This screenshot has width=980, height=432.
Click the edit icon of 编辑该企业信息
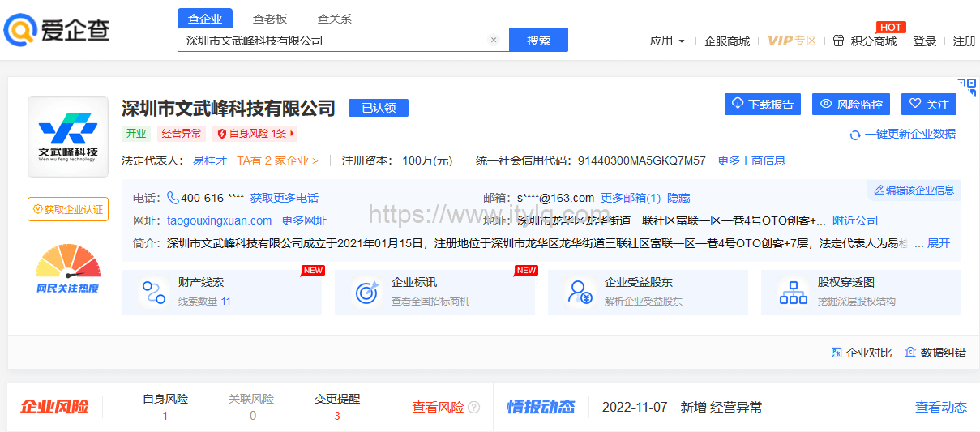pyautogui.click(x=879, y=190)
